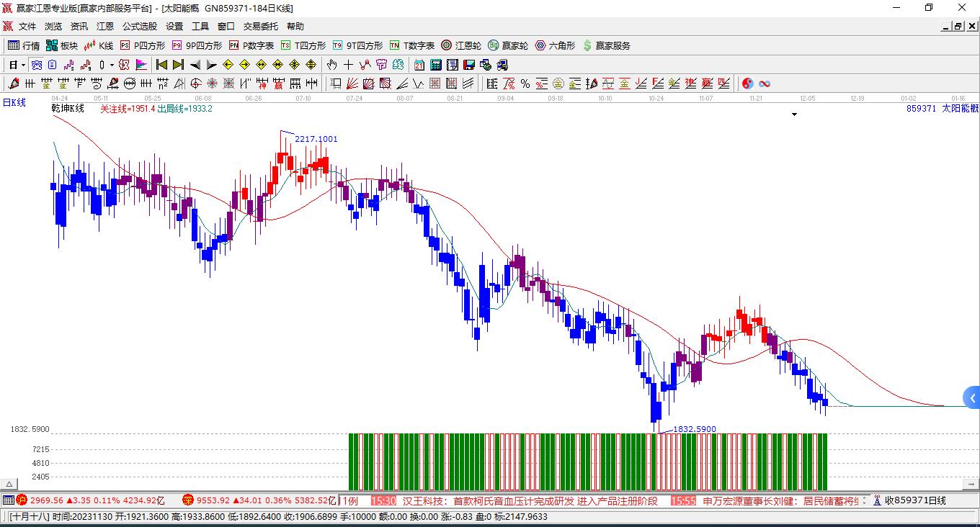Click the calculator icon in the toolbar
980x527 pixels.
pyautogui.click(x=436, y=65)
